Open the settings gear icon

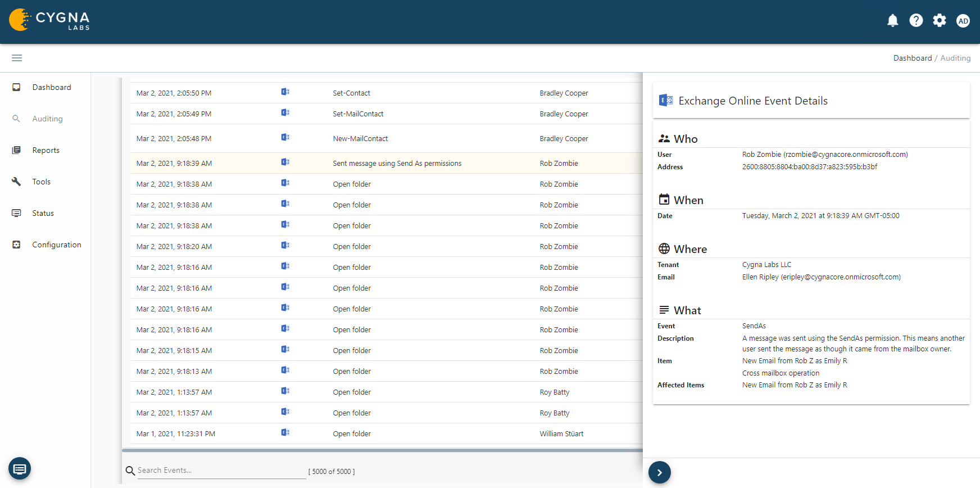coord(940,21)
